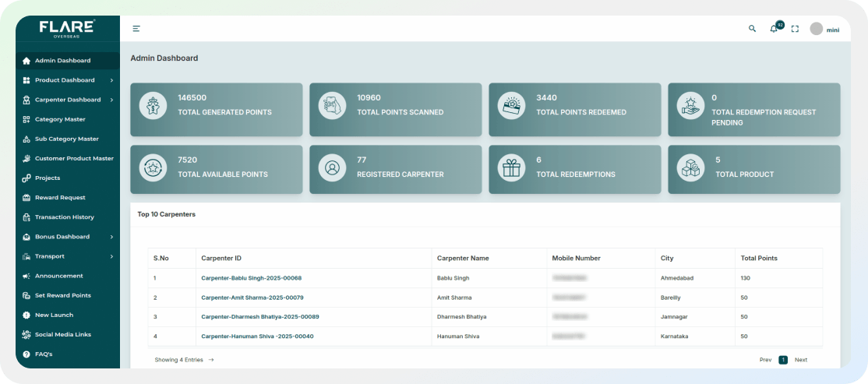
Task: Click the Total Generated Points card icon
Action: click(x=153, y=106)
